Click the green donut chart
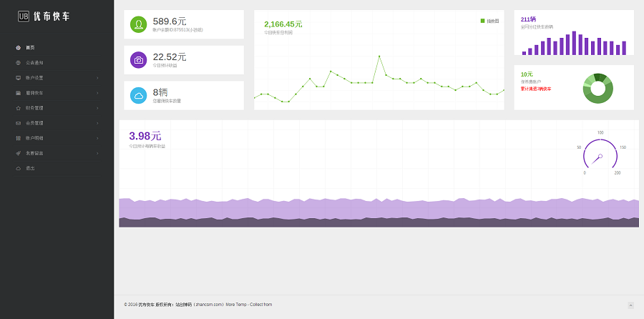The height and width of the screenshot is (319, 644). pos(597,89)
